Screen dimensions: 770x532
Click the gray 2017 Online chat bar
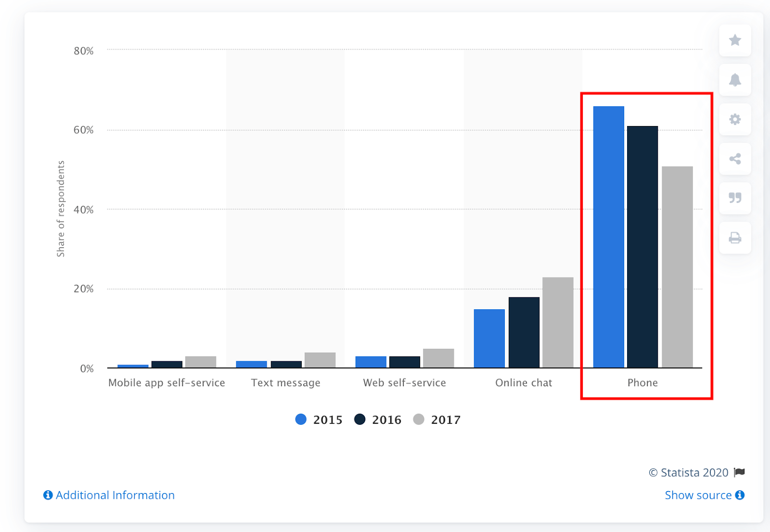coord(558,322)
